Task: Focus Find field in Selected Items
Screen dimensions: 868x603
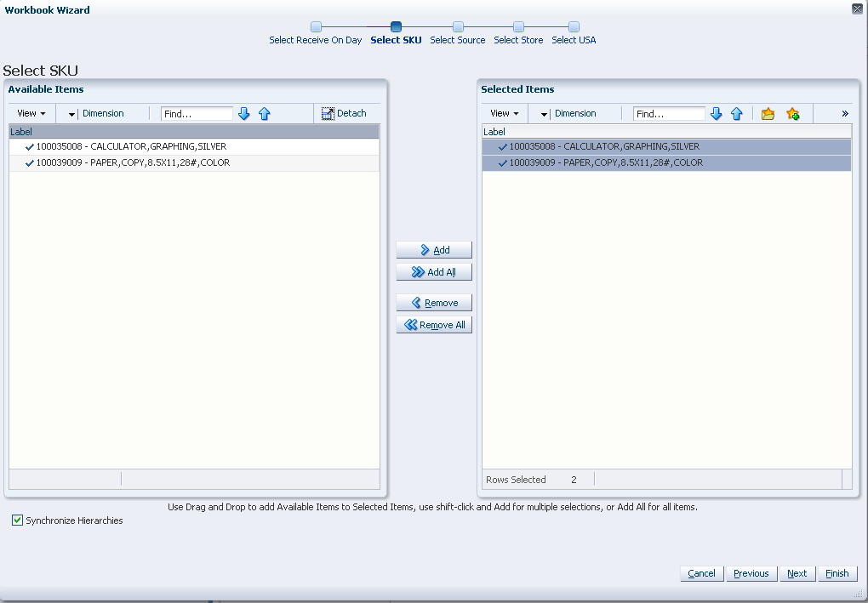Action: coord(669,113)
